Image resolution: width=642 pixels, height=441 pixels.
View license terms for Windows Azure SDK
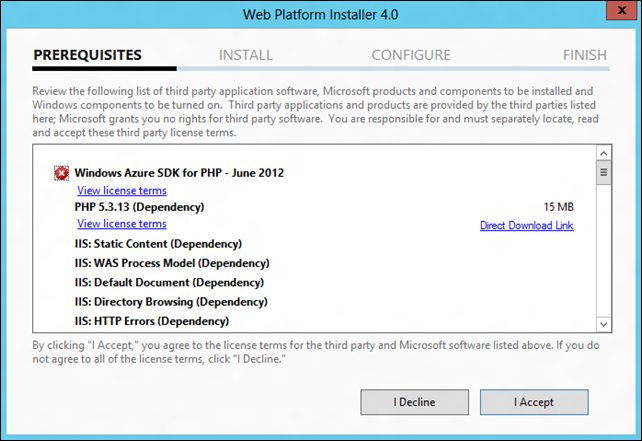point(122,190)
